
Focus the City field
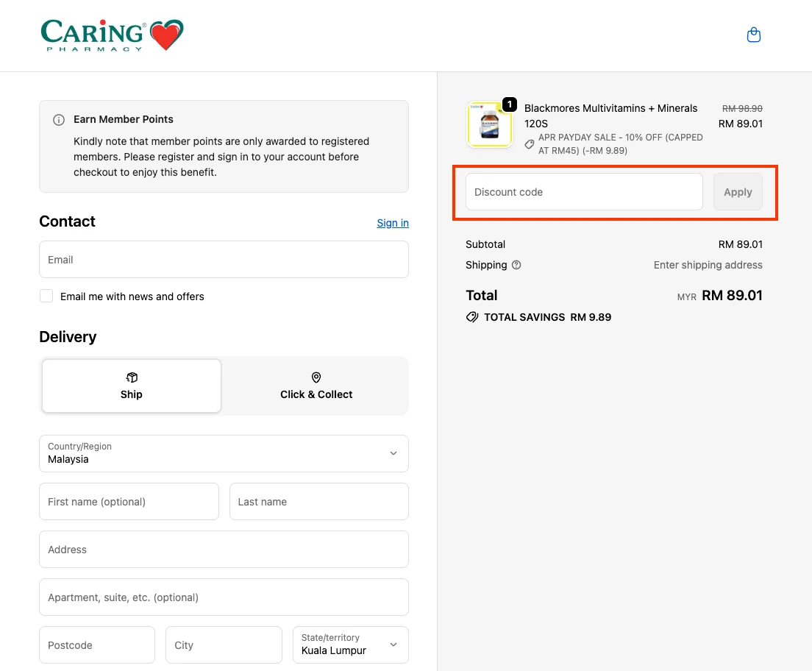(224, 645)
